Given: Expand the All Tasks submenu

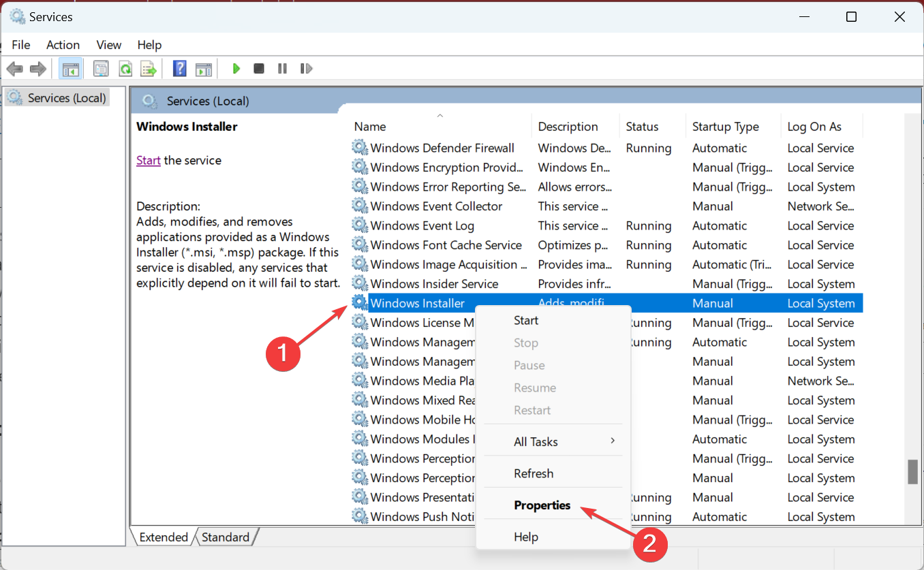Looking at the screenshot, I should coord(553,441).
